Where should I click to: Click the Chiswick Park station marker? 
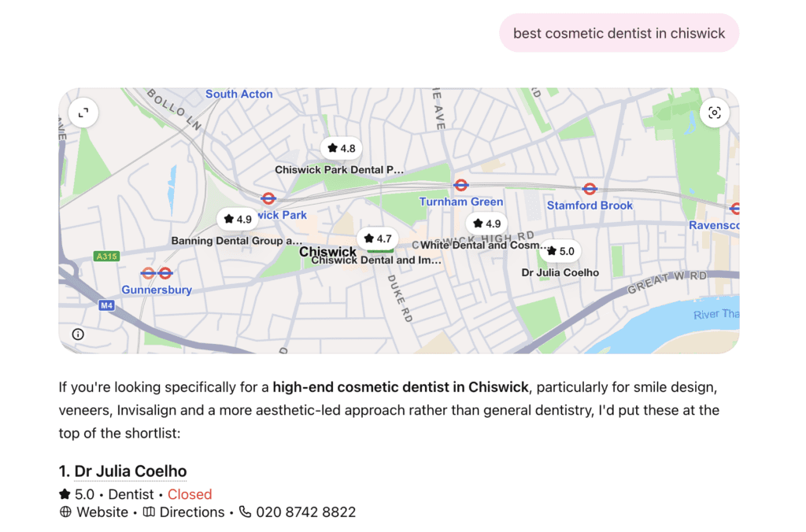pyautogui.click(x=268, y=198)
